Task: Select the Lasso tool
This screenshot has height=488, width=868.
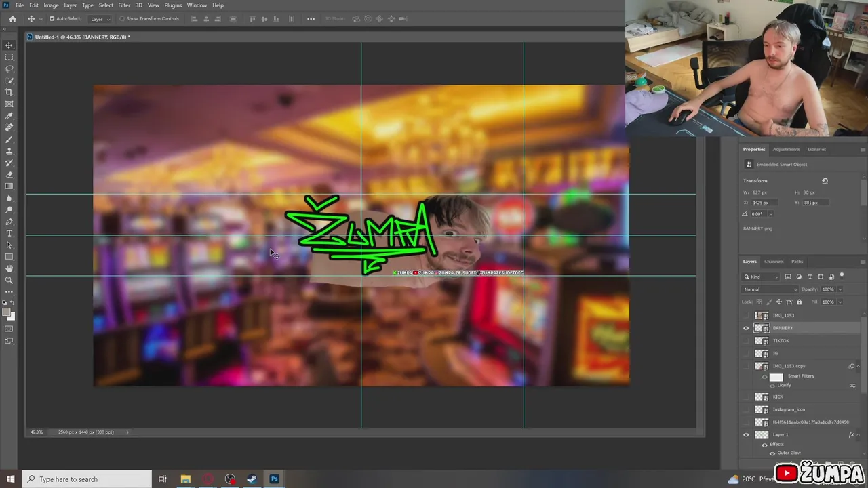Action: pyautogui.click(x=9, y=68)
